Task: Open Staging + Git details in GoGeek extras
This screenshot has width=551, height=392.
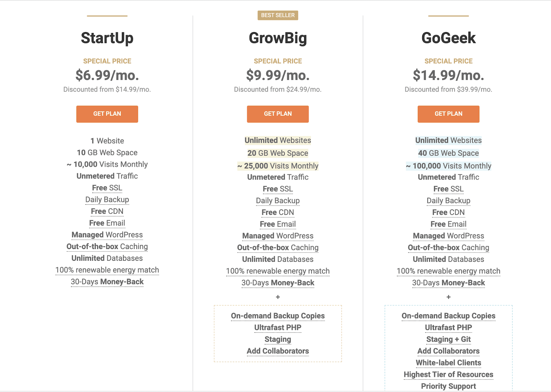Action: pyautogui.click(x=448, y=339)
